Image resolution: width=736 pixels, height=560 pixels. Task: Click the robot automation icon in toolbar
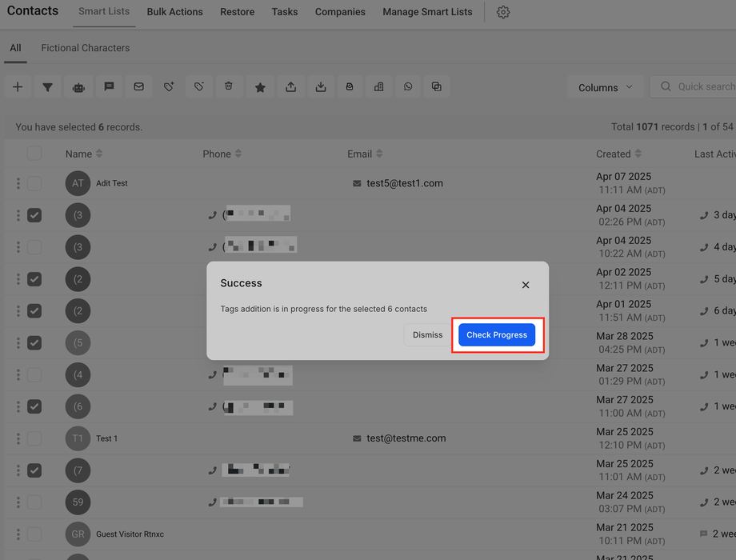coord(78,87)
